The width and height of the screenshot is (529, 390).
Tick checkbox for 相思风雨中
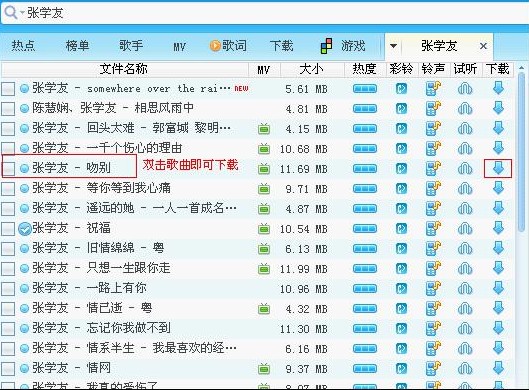tap(8, 109)
